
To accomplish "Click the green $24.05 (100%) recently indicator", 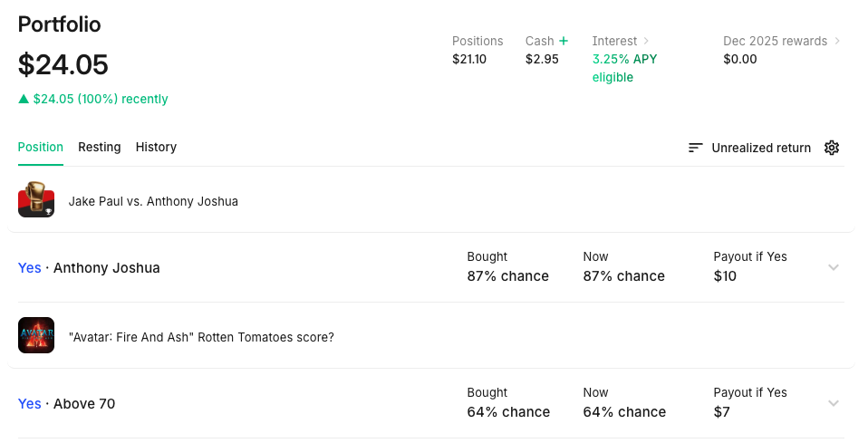I will point(93,99).
